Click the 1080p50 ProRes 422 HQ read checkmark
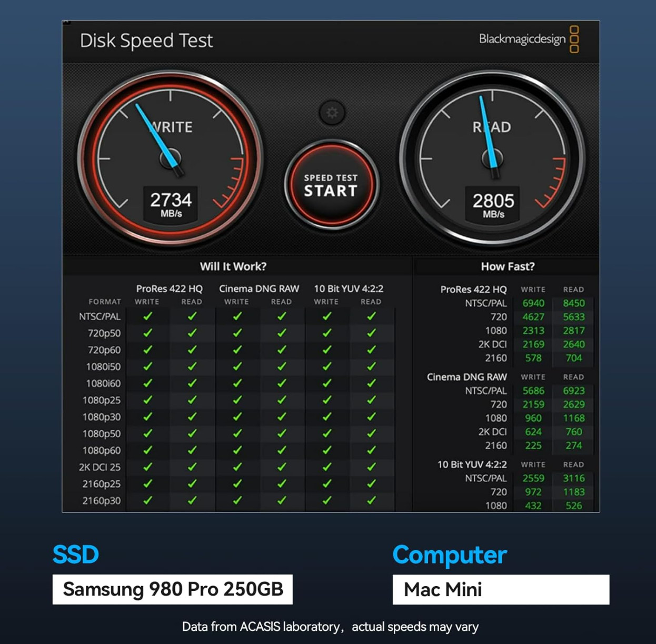 192,433
